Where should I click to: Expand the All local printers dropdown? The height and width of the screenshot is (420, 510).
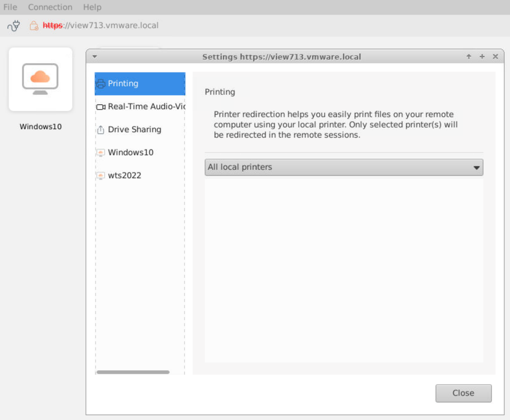tap(344, 167)
